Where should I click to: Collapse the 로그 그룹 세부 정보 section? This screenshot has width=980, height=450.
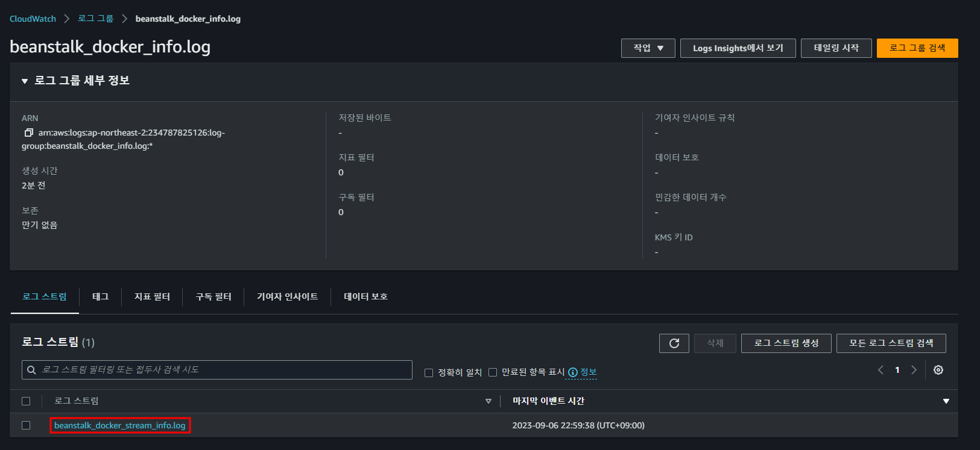click(25, 81)
